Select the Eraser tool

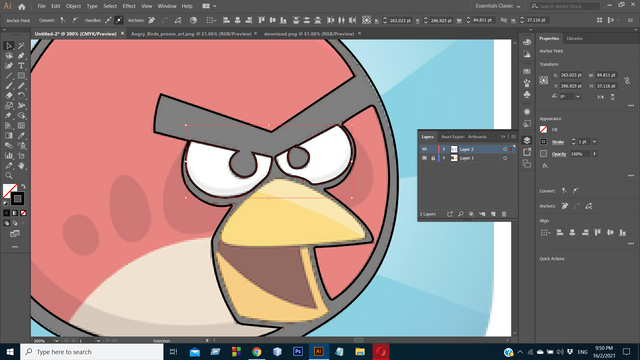coord(9,96)
